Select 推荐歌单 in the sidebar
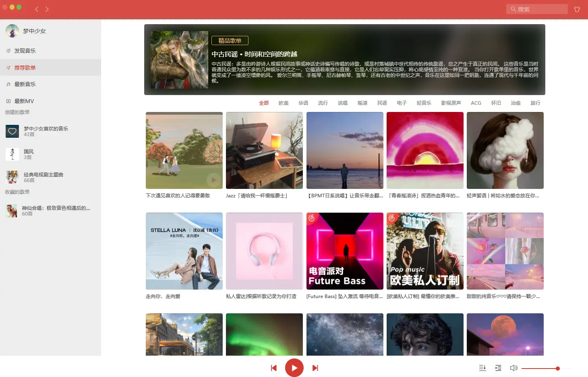This screenshot has height=377, width=588. point(50,68)
